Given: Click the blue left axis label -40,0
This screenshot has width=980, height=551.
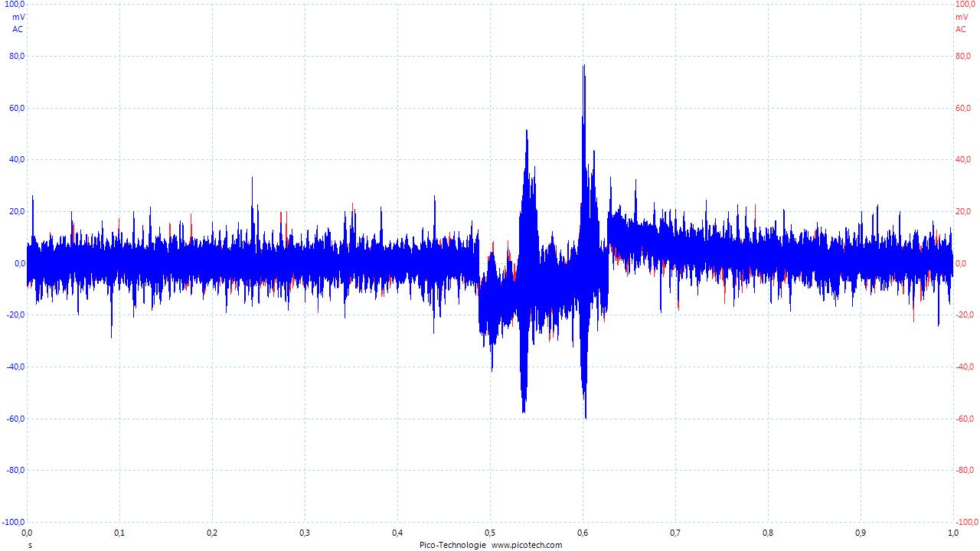Looking at the screenshot, I should [x=15, y=367].
